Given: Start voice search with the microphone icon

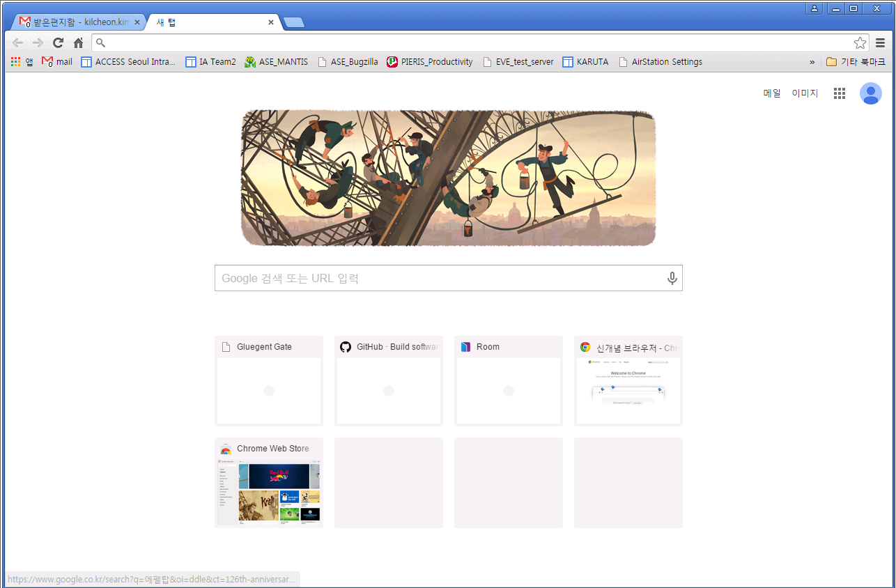Looking at the screenshot, I should [672, 278].
